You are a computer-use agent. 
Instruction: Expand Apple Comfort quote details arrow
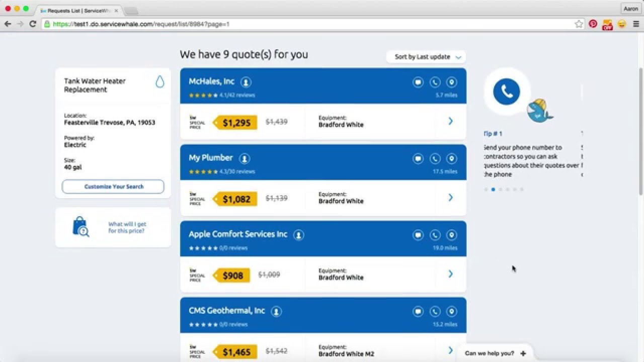pyautogui.click(x=451, y=274)
